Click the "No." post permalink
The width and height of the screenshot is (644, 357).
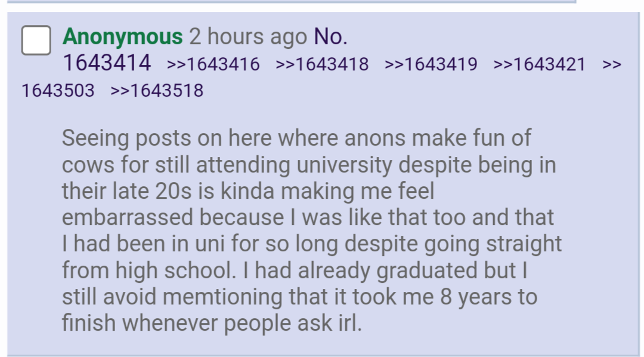click(x=330, y=36)
